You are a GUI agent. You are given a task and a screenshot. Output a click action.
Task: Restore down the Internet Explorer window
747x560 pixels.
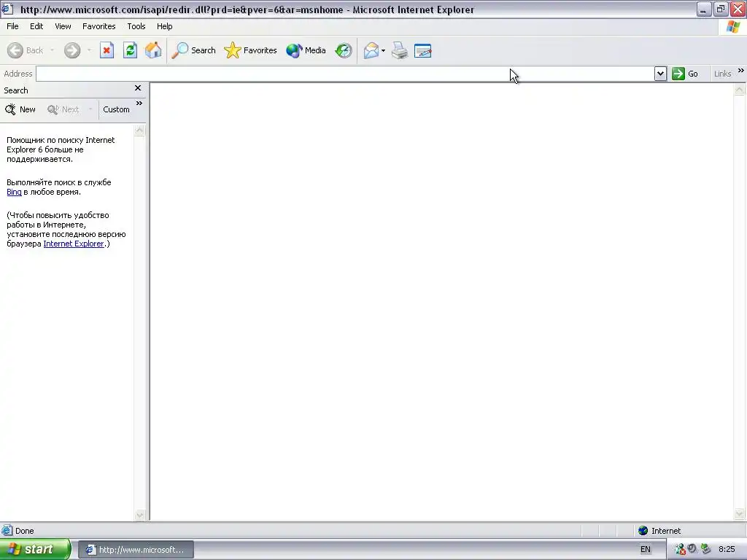(721, 9)
